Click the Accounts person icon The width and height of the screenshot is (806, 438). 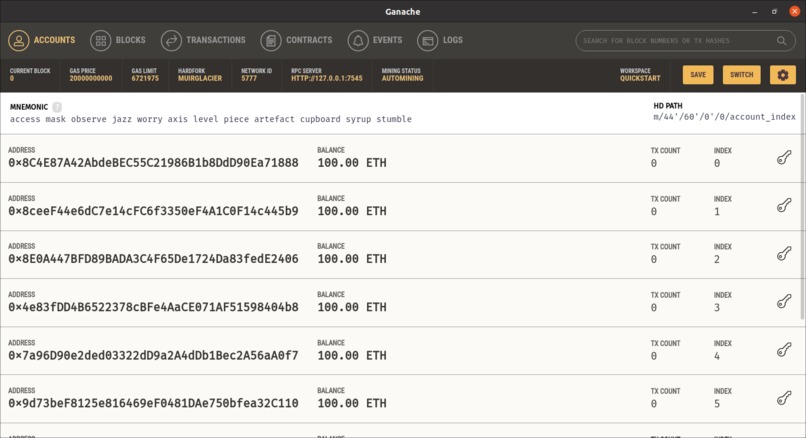click(19, 41)
